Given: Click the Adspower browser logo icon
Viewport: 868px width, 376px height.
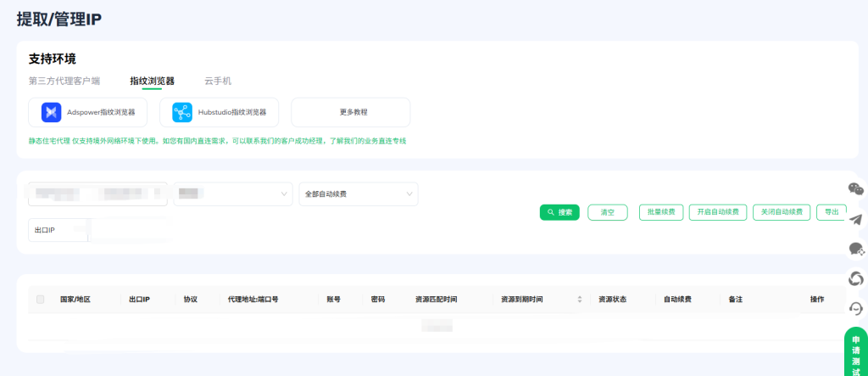Looking at the screenshot, I should pos(52,112).
